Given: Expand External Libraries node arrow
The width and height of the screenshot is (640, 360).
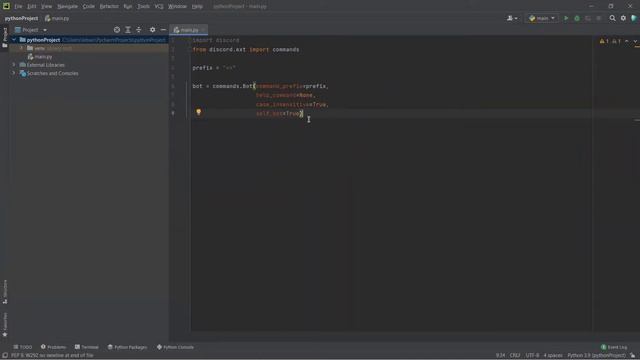Looking at the screenshot, I should (14, 65).
